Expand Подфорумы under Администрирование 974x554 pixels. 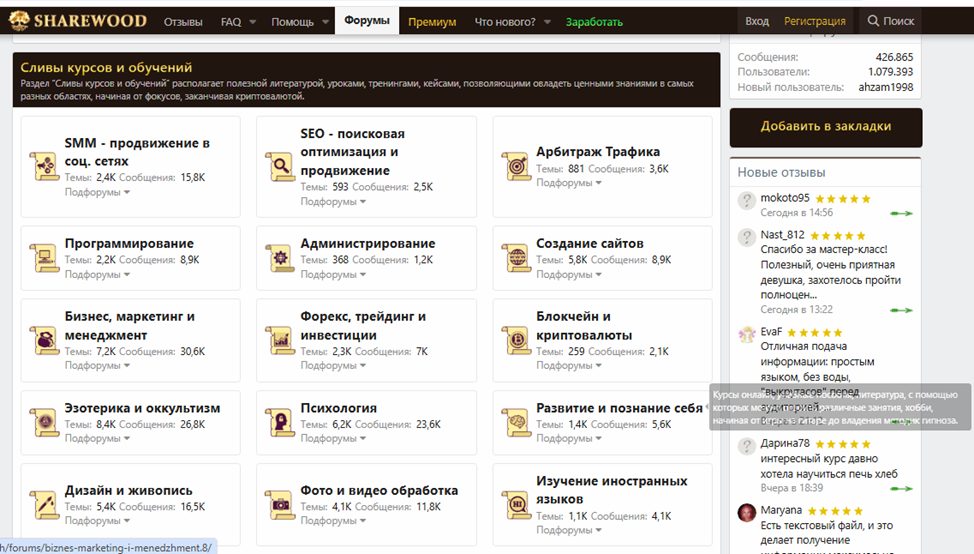tap(333, 275)
